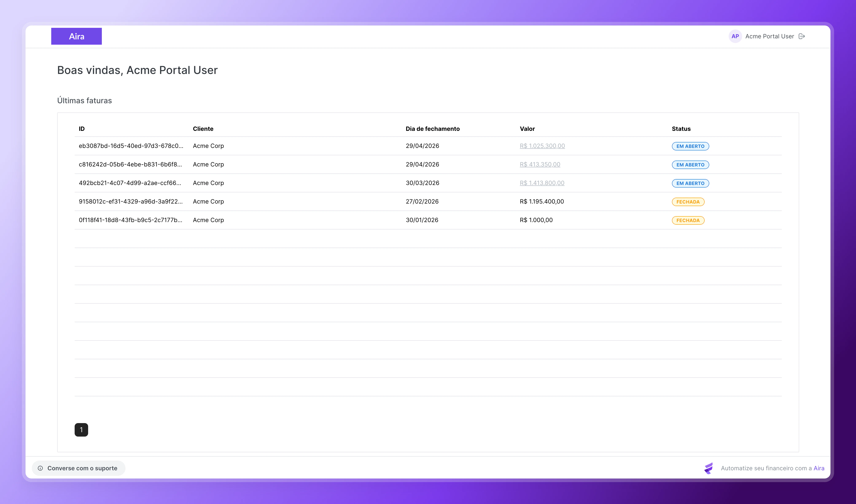This screenshot has height=504, width=856.
Task: Click the AP user avatar circle
Action: pos(735,36)
